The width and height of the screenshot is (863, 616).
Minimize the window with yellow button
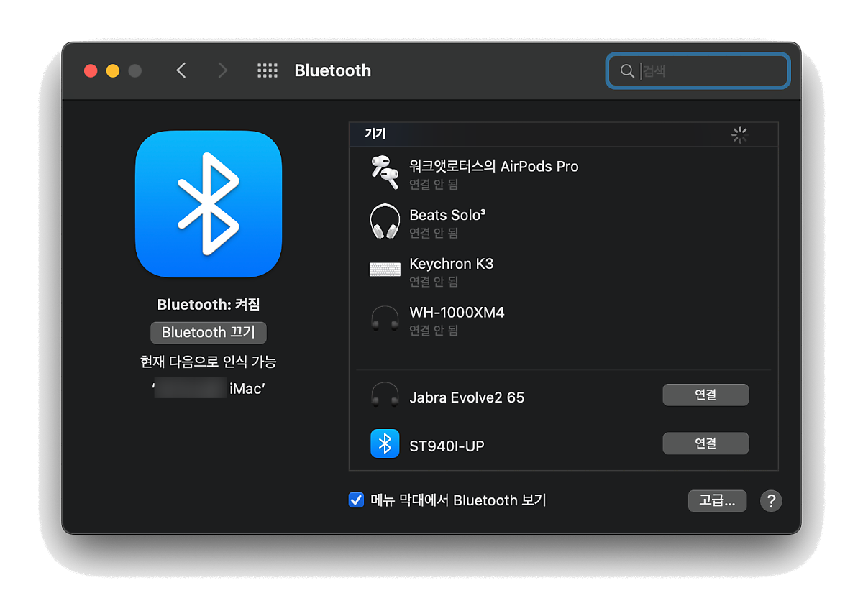(113, 70)
